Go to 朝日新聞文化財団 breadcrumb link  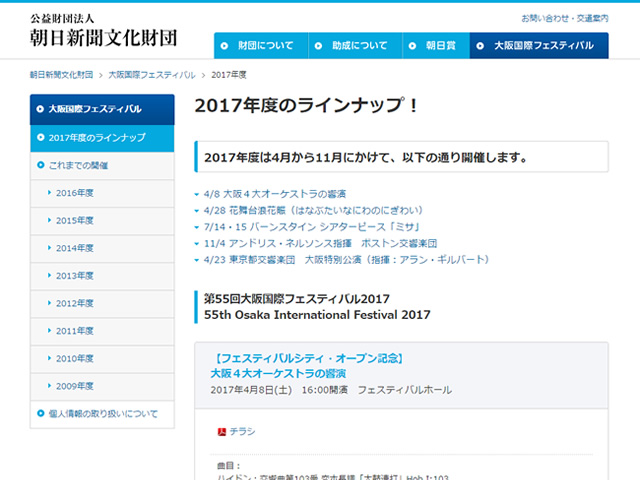coord(61,75)
